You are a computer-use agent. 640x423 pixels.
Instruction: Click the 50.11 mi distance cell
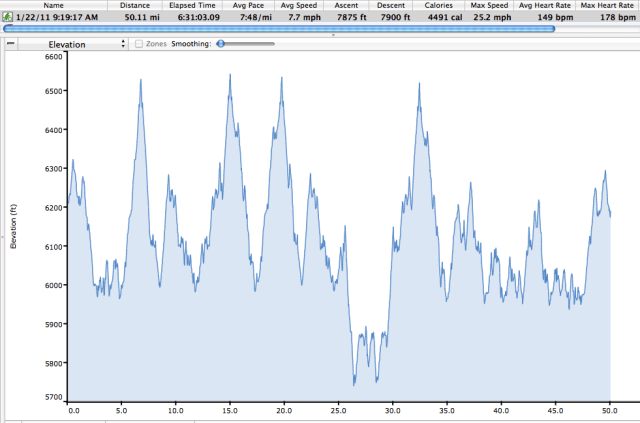pos(134,17)
